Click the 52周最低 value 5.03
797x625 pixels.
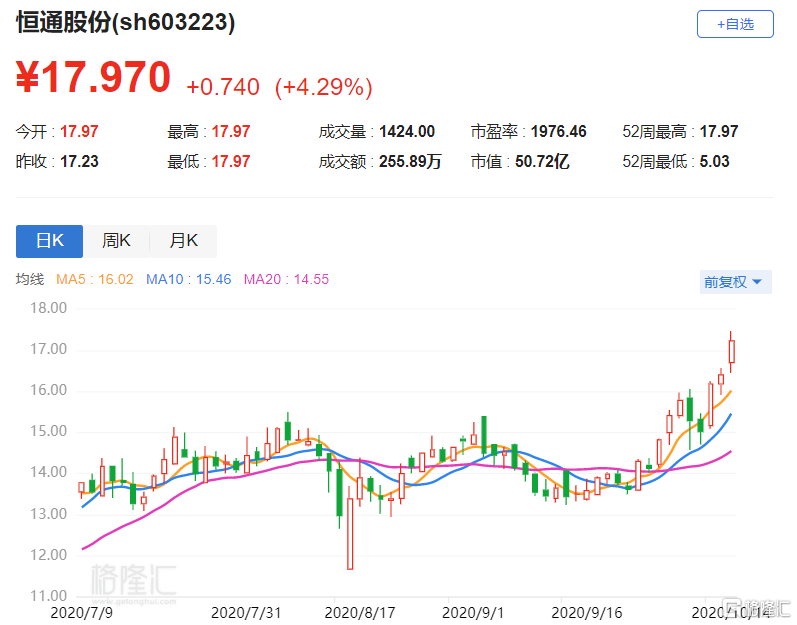tap(714, 162)
